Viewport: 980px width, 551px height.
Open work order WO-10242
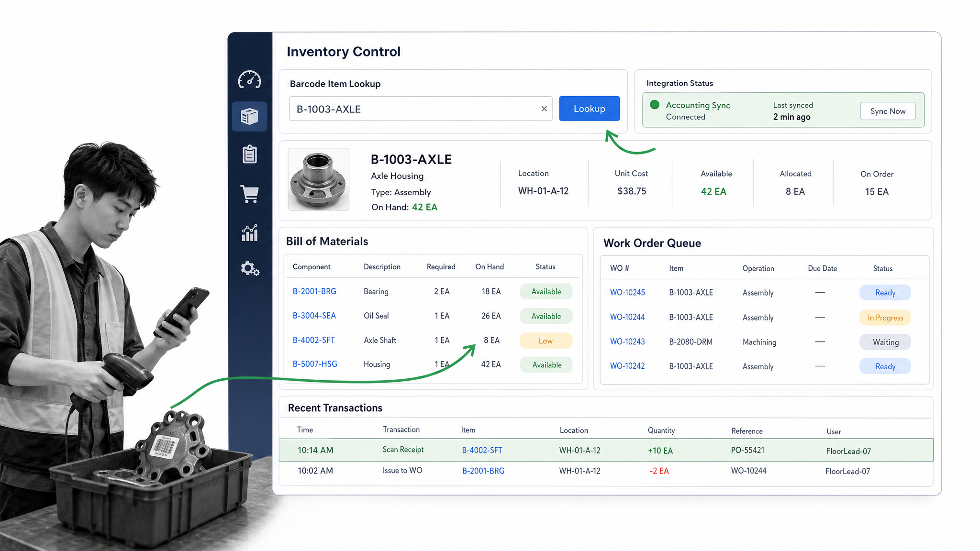click(x=627, y=366)
